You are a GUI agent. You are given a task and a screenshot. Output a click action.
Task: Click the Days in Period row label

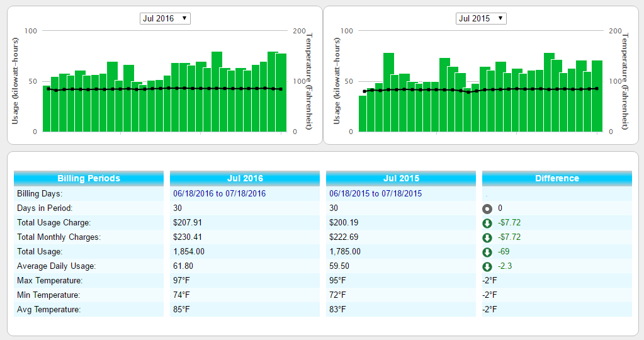point(45,208)
